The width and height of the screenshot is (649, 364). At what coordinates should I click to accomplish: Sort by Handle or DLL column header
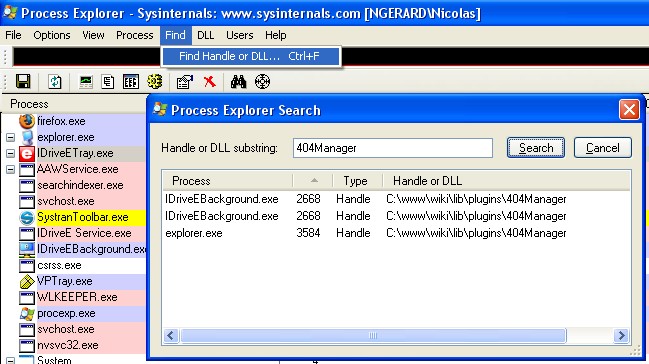pos(506,181)
